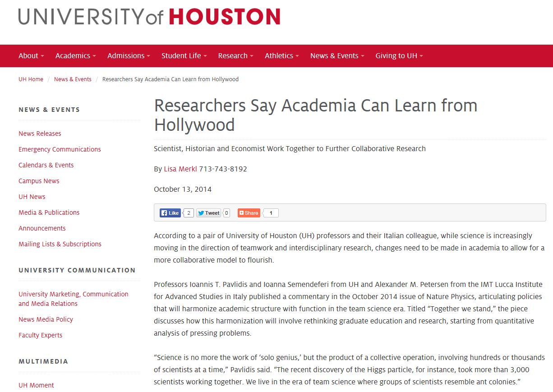Viewport: 553px width, 392px height.
Task: Click the MULTIMEDIA sidebar heading
Action: click(x=43, y=361)
